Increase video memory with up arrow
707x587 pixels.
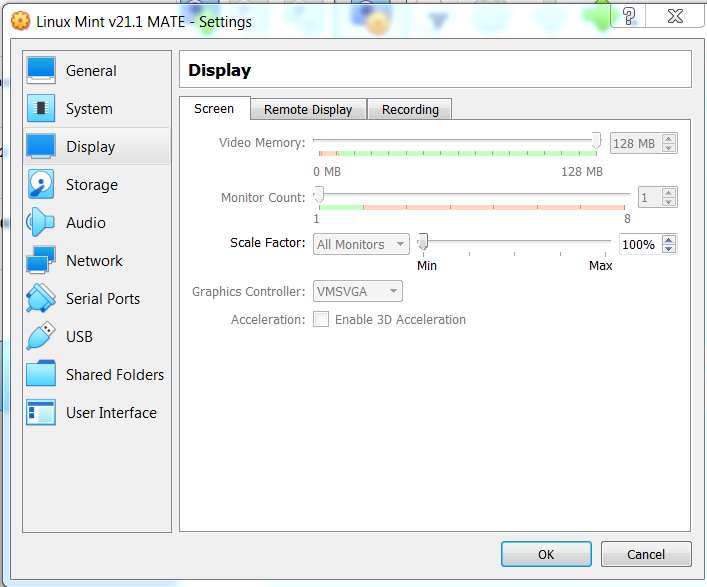[x=669, y=139]
